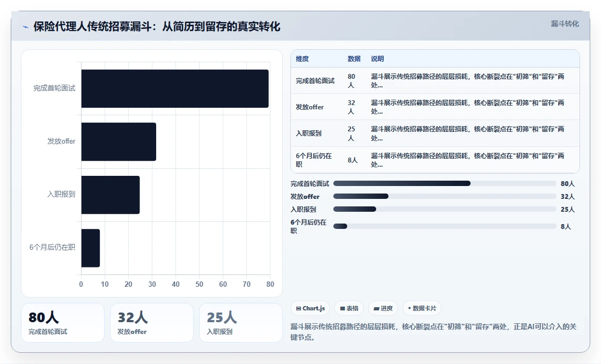Click the 完成首轮面试 axis label on chart

point(54,88)
